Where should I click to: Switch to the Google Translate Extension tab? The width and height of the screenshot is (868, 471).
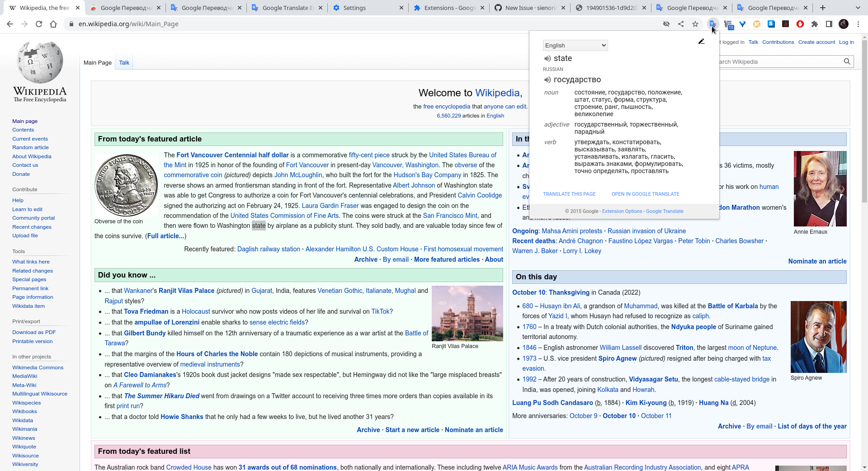(287, 8)
